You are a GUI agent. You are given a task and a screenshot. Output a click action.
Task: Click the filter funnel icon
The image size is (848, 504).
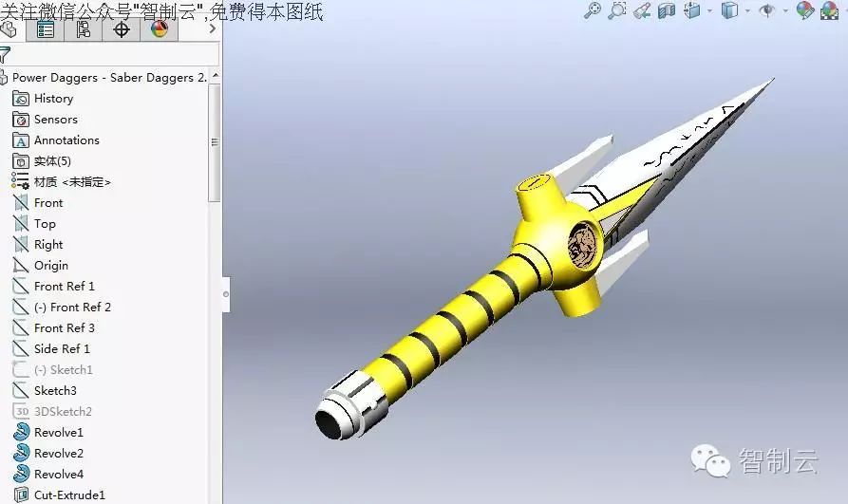pos(5,55)
